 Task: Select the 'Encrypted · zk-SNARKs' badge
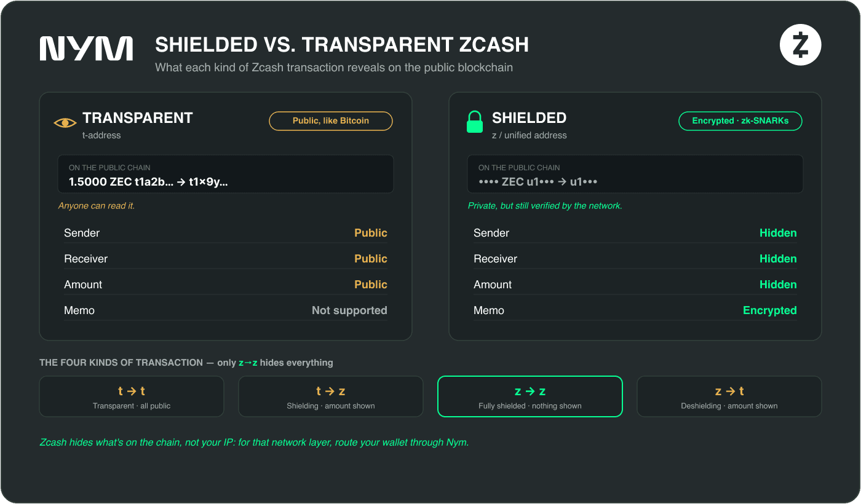point(740,121)
